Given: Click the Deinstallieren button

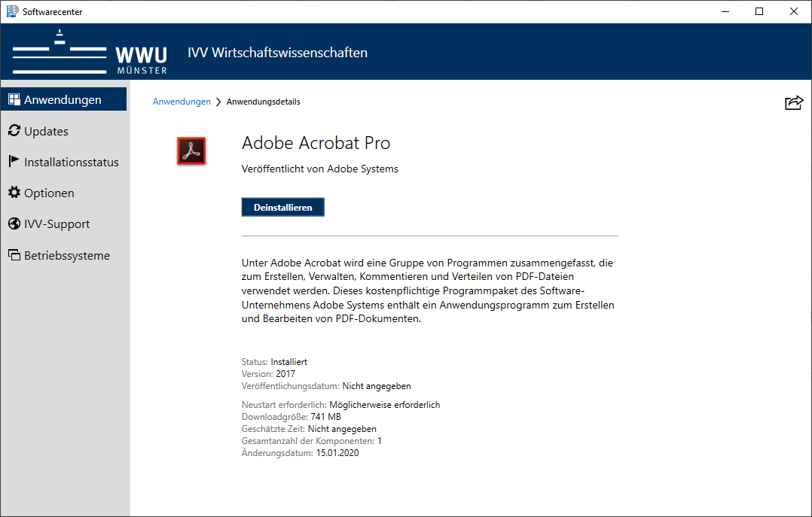Looking at the screenshot, I should click(x=282, y=207).
